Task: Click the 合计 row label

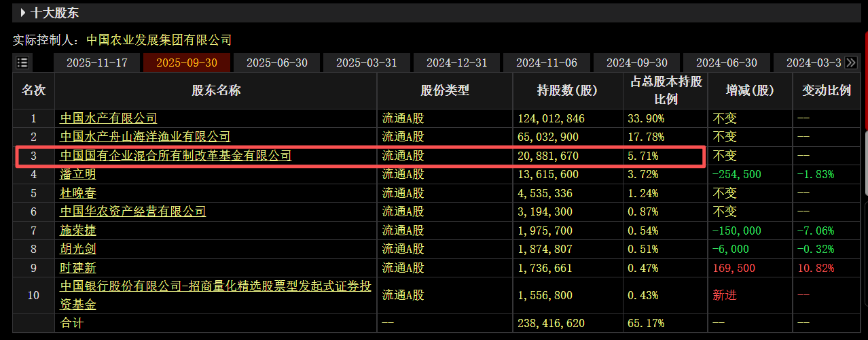Action: pyautogui.click(x=72, y=323)
